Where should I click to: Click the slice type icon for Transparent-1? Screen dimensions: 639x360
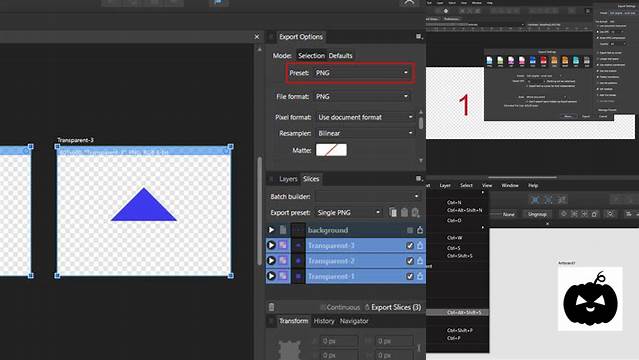[x=283, y=276]
